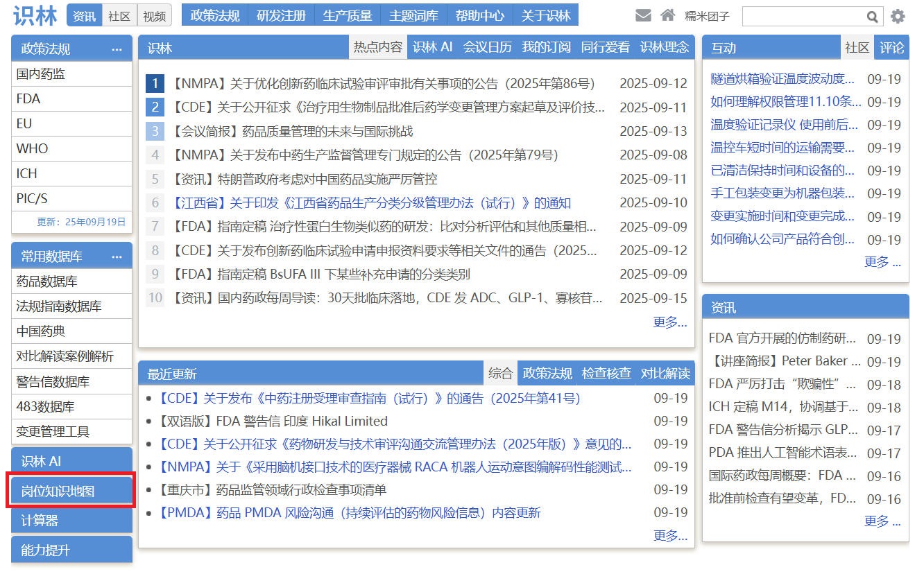Image resolution: width=924 pixels, height=574 pixels.
Task: Click the home icon in header
Action: pyautogui.click(x=667, y=16)
